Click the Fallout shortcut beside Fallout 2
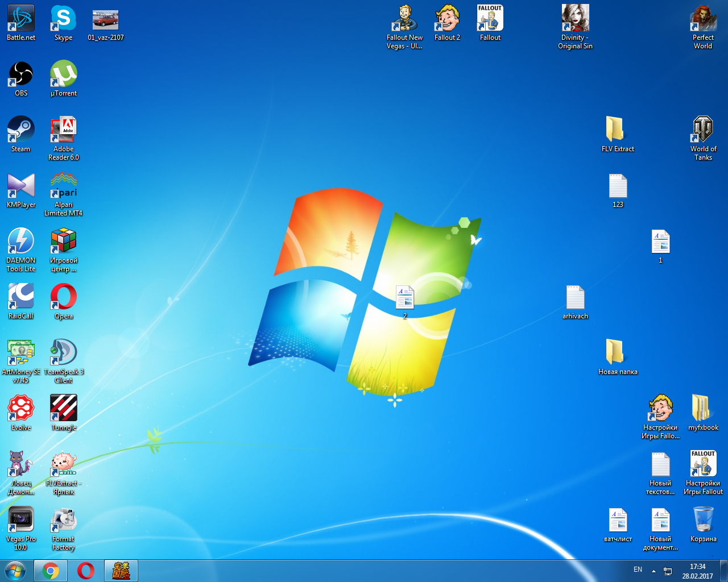 pos(490,23)
